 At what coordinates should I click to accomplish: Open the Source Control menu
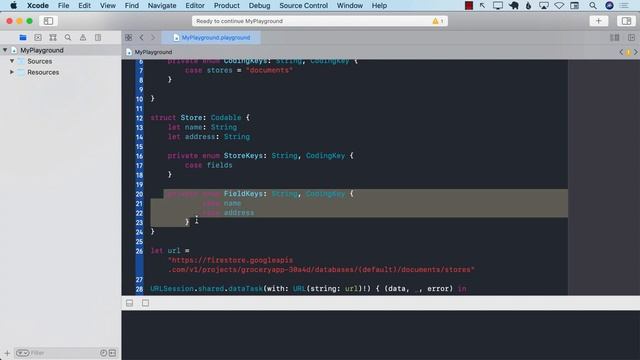[x=304, y=6]
